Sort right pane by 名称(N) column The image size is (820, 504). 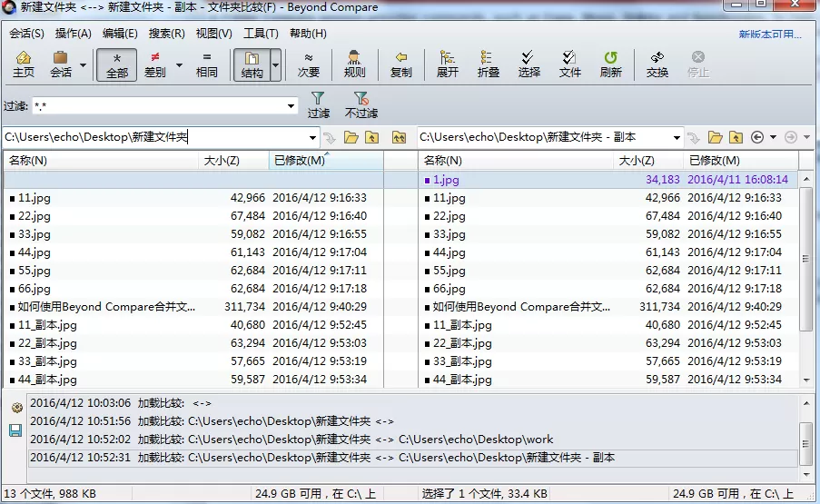(x=516, y=161)
